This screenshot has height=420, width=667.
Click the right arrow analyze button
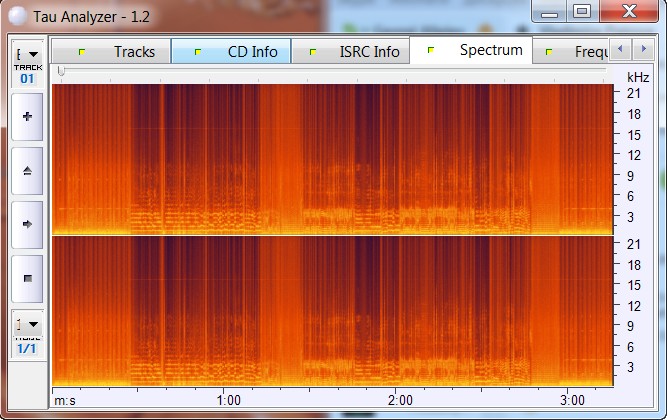(27, 225)
